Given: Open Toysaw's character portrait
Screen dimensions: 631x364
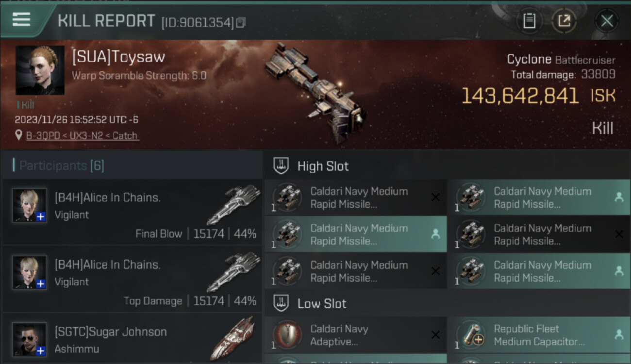Looking at the screenshot, I should point(40,70).
